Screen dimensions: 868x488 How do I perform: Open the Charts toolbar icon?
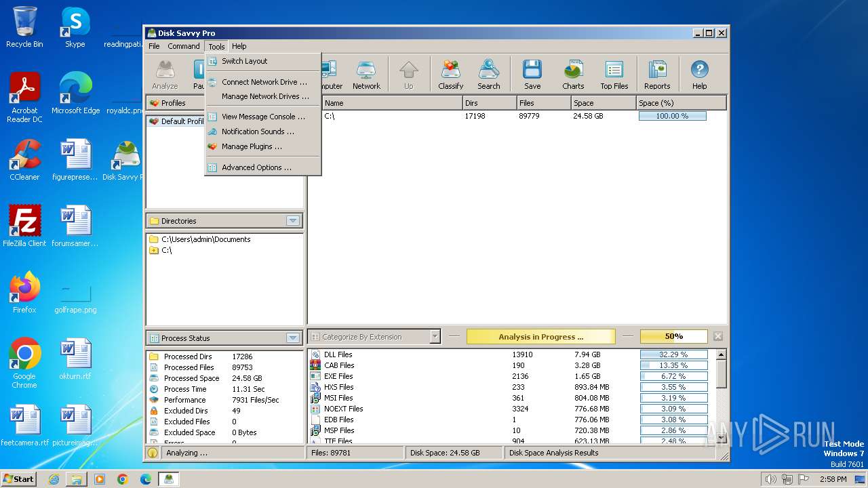573,75
